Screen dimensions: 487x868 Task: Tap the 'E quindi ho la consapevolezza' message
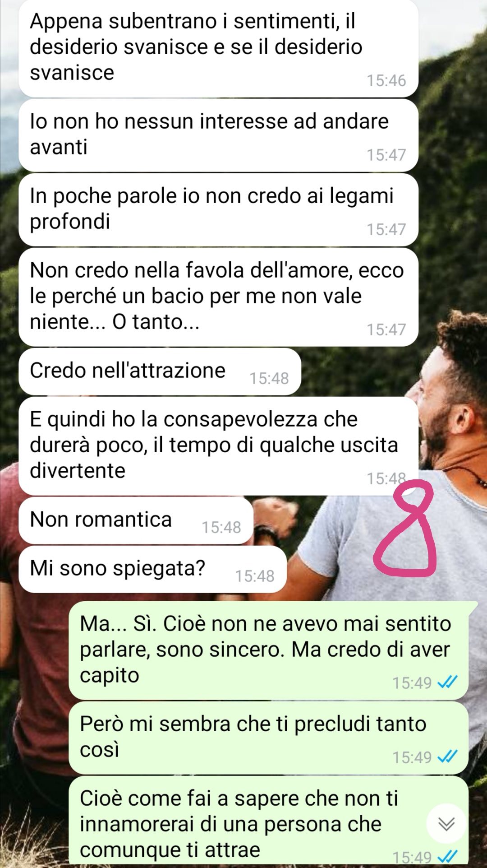coord(218,446)
